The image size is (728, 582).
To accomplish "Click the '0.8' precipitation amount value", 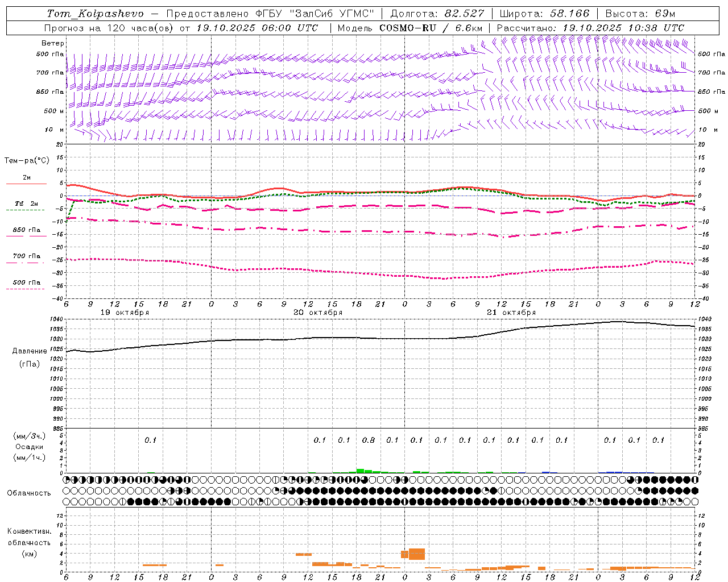I will coord(369,440).
